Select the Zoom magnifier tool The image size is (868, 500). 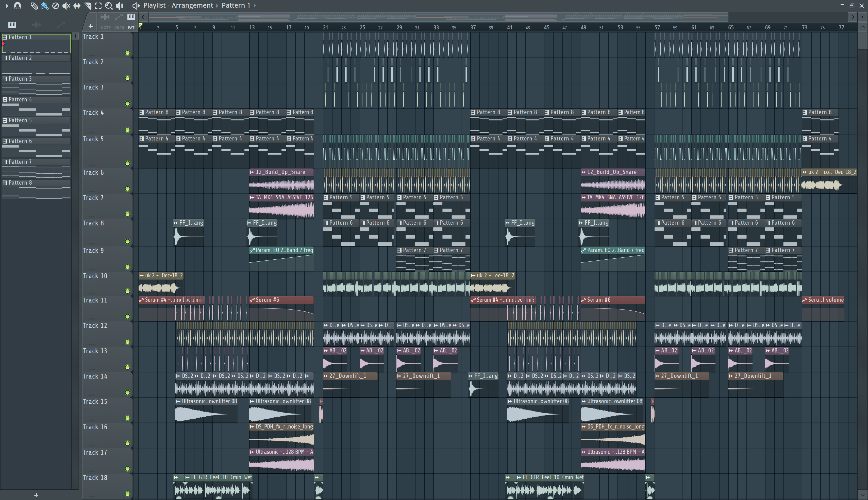click(109, 6)
